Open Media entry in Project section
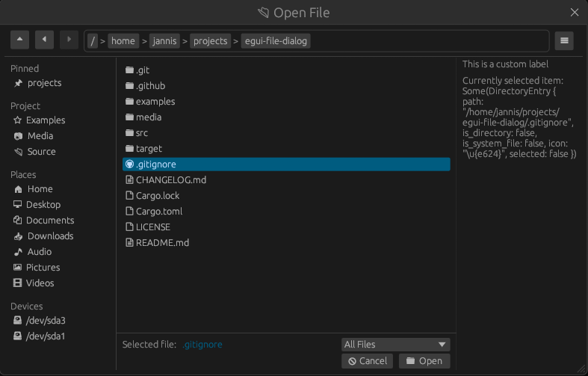 coord(40,136)
